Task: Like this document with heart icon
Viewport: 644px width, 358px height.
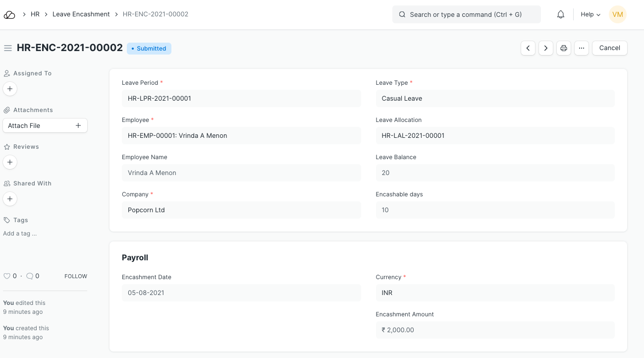Action: tap(7, 276)
